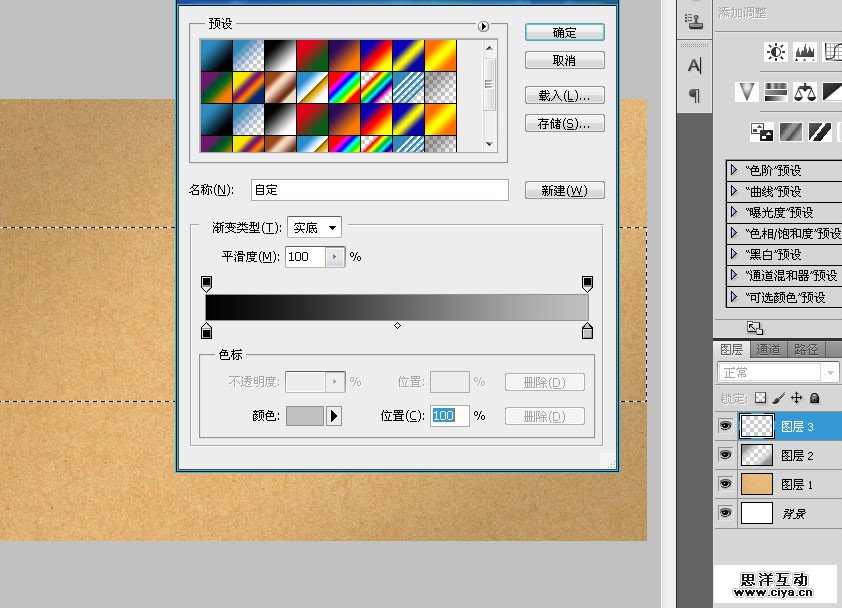Open the Character panel icon

(x=694, y=66)
